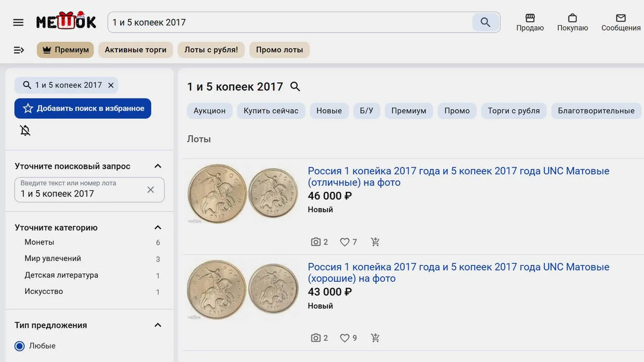This screenshot has width=644, height=362.
Task: Toggle the categories list icon beside Премиум
Action: point(19,50)
